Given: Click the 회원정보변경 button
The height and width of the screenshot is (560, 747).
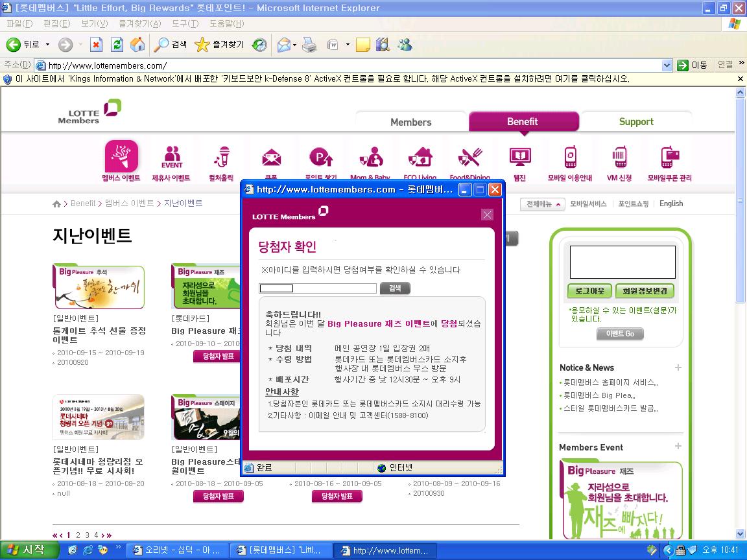Looking at the screenshot, I should (x=645, y=291).
